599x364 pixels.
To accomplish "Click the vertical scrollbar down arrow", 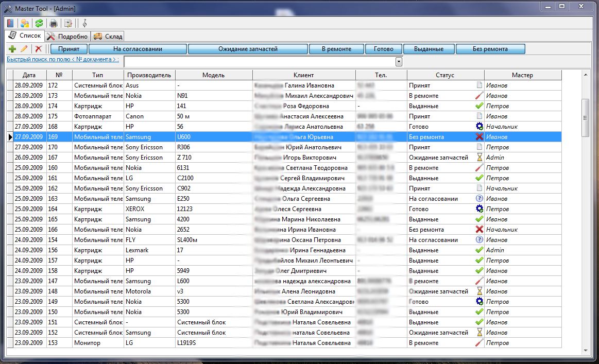I will (x=585, y=350).
